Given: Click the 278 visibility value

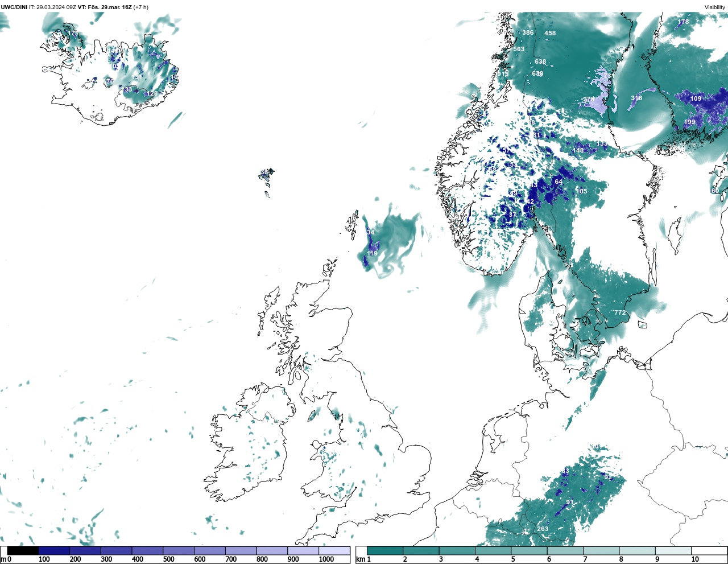Looking at the screenshot, I should coord(589,100).
